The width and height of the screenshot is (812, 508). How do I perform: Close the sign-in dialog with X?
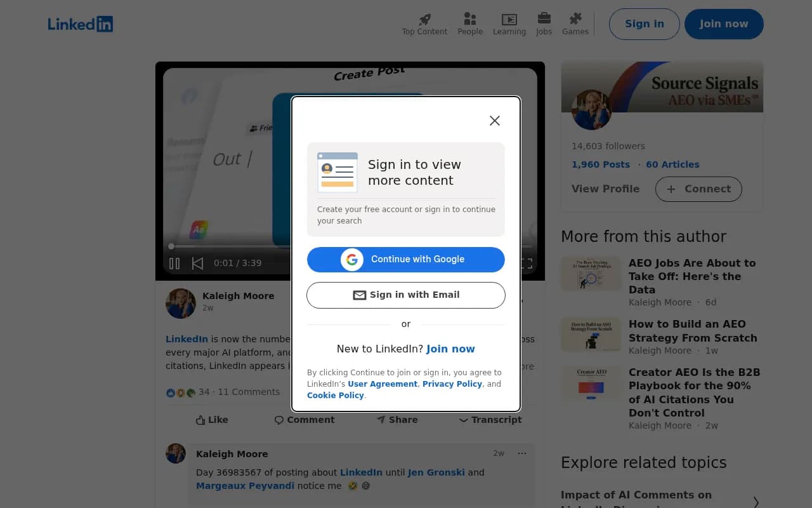pos(495,121)
